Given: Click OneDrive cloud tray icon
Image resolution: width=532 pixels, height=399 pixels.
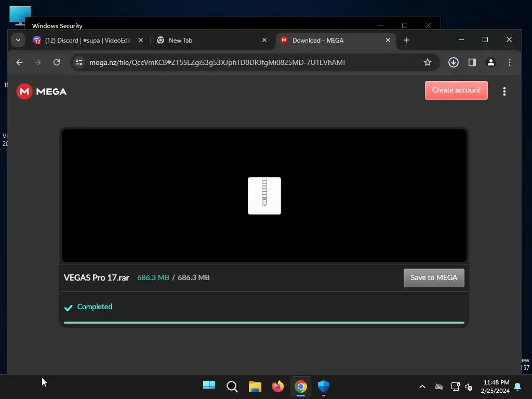Looking at the screenshot, I should point(438,387).
